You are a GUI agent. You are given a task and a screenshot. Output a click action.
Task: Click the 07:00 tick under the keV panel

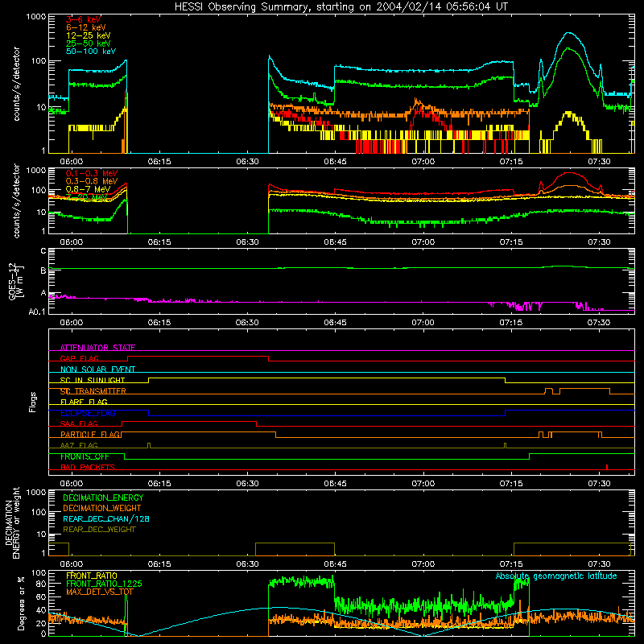[x=423, y=162]
